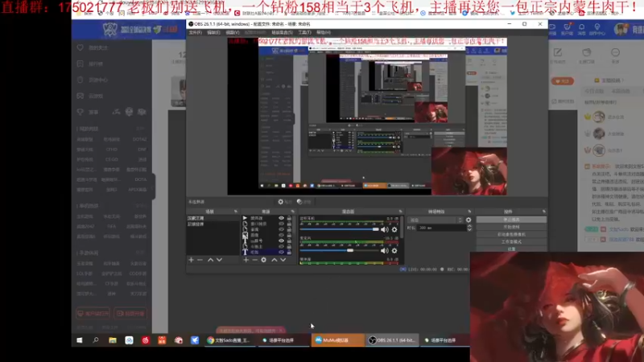
Task: Add a new source with plus icon
Action: [x=246, y=260]
